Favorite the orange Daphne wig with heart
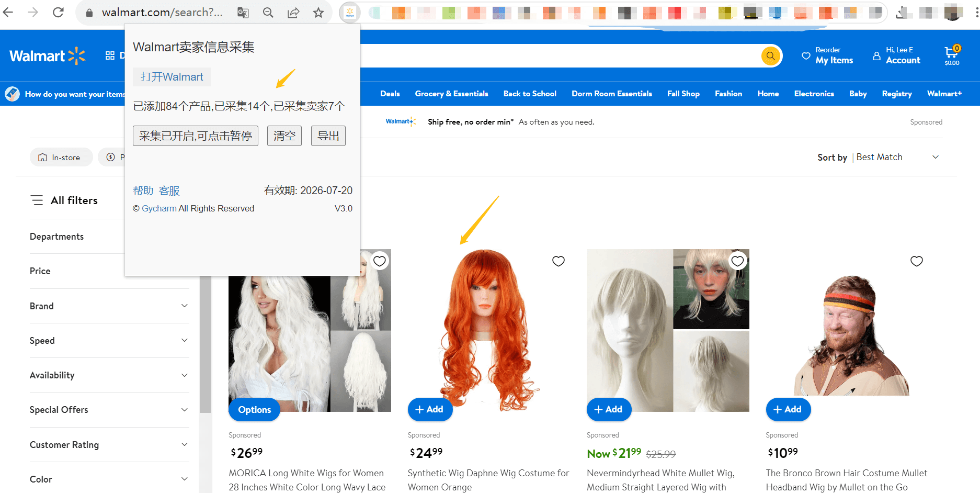This screenshot has height=493, width=980. tap(559, 261)
